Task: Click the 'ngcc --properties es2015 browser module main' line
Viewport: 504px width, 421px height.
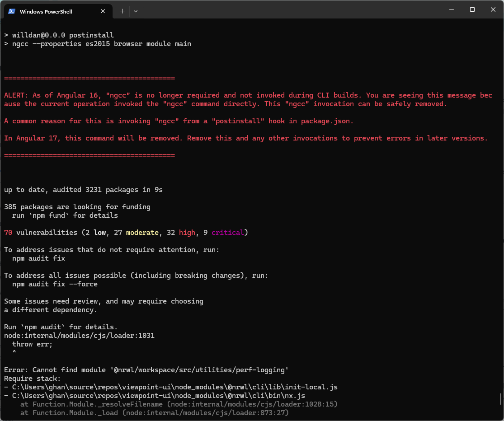Action: coord(98,44)
